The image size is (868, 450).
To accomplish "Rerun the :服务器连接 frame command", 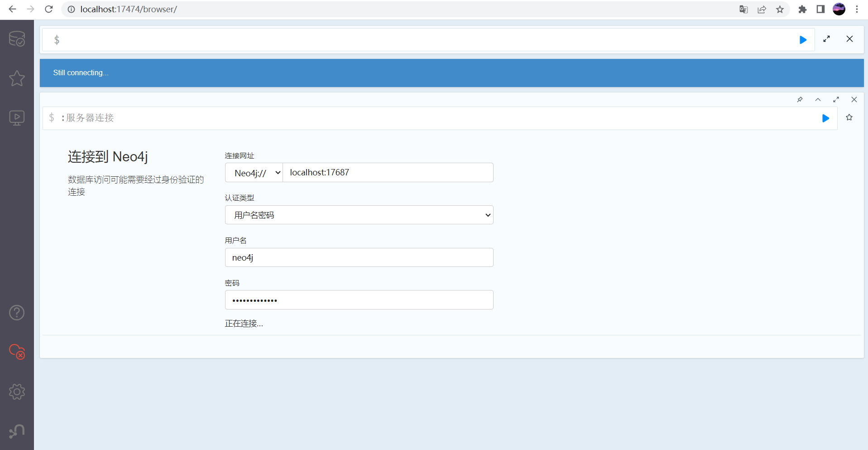I will 825,118.
